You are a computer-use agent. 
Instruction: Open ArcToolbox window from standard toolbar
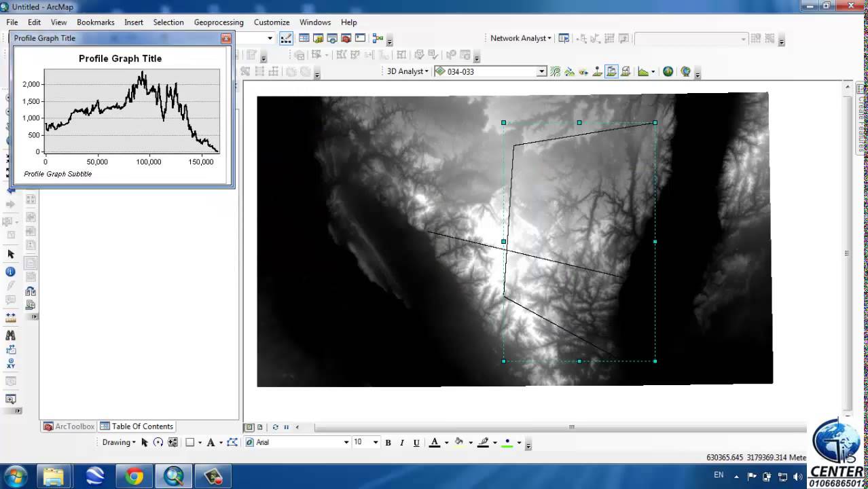346,38
